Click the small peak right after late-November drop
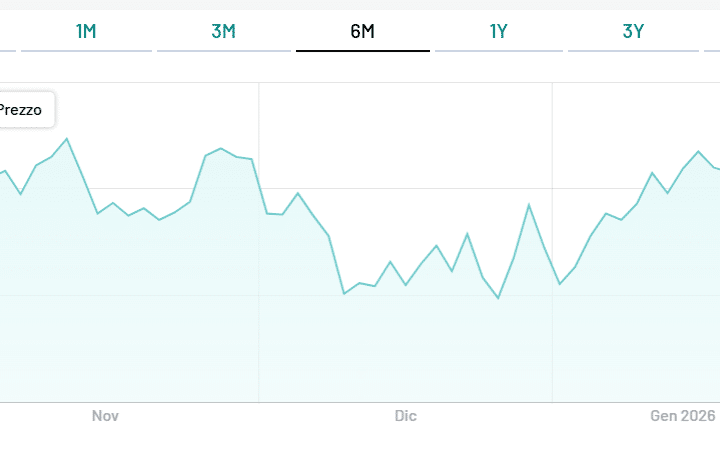This screenshot has width=720, height=453. [x=298, y=193]
